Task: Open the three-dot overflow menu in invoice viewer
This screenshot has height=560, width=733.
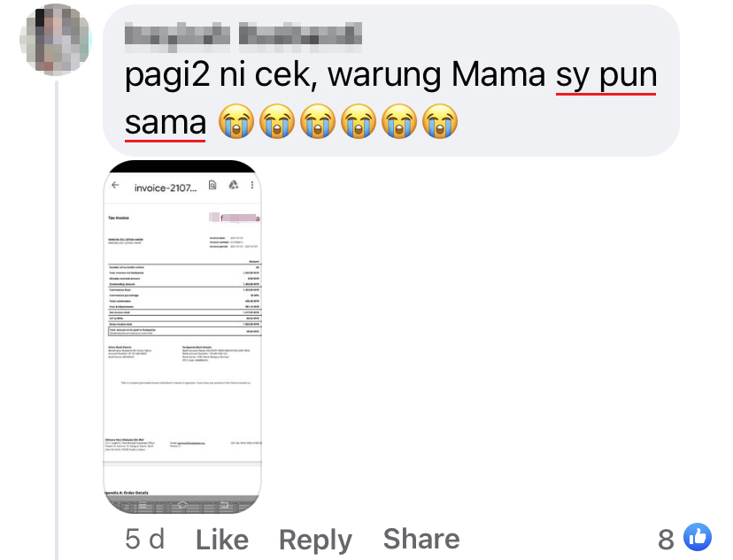Action: click(252, 185)
